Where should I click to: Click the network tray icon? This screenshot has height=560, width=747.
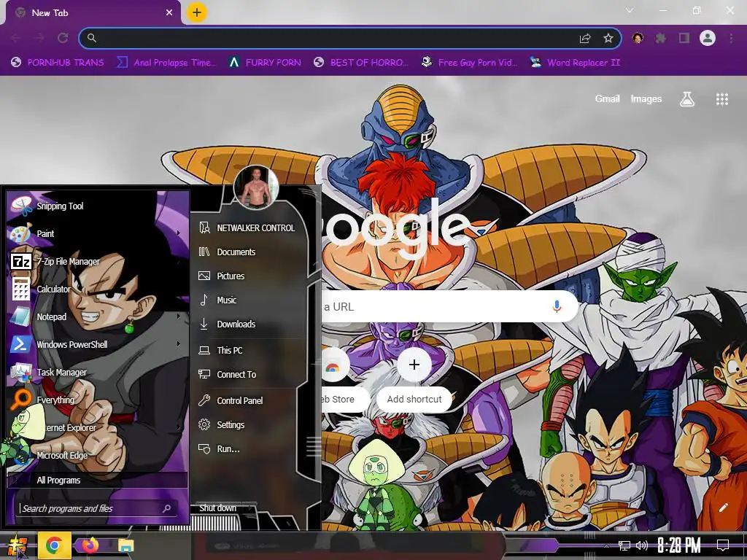click(624, 545)
